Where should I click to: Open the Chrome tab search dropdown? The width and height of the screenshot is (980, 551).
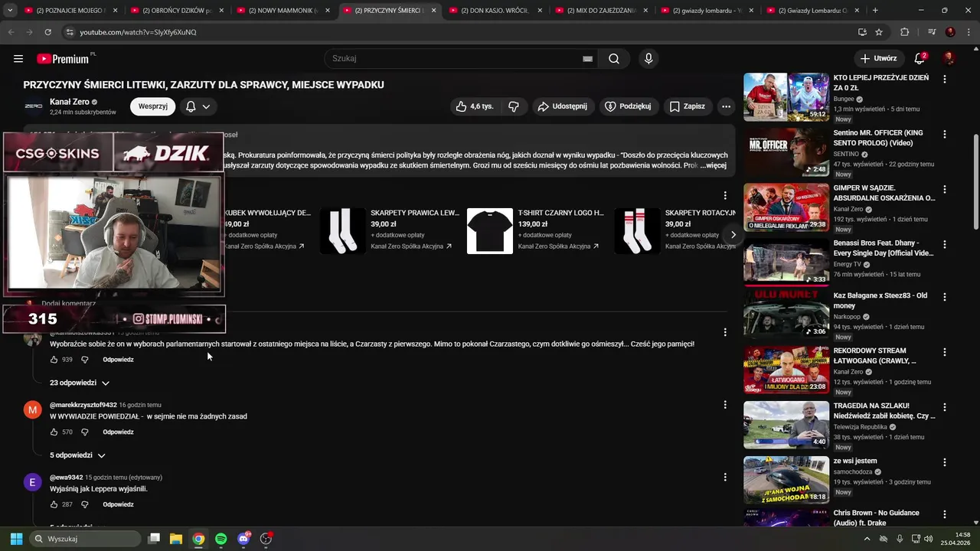tap(10, 11)
